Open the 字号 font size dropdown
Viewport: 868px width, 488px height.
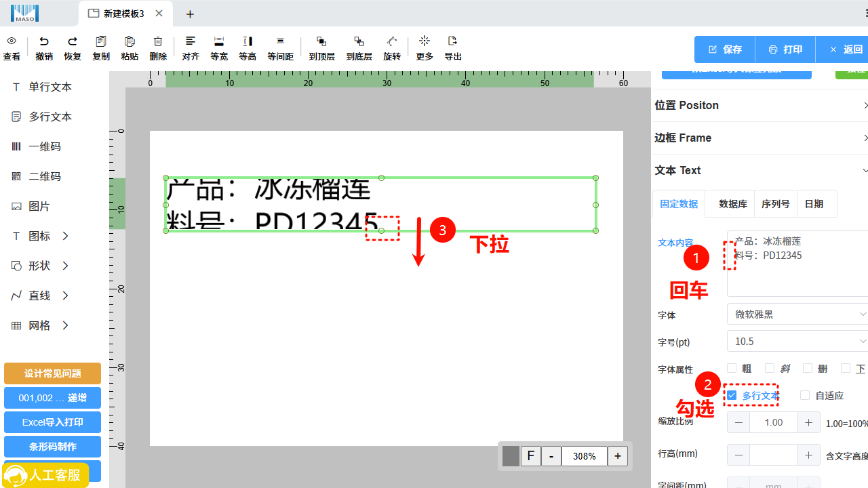[x=797, y=342]
